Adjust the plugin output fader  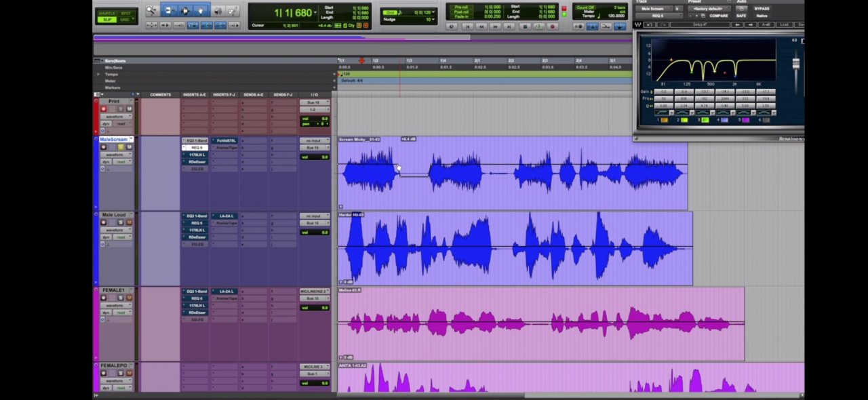click(x=795, y=64)
